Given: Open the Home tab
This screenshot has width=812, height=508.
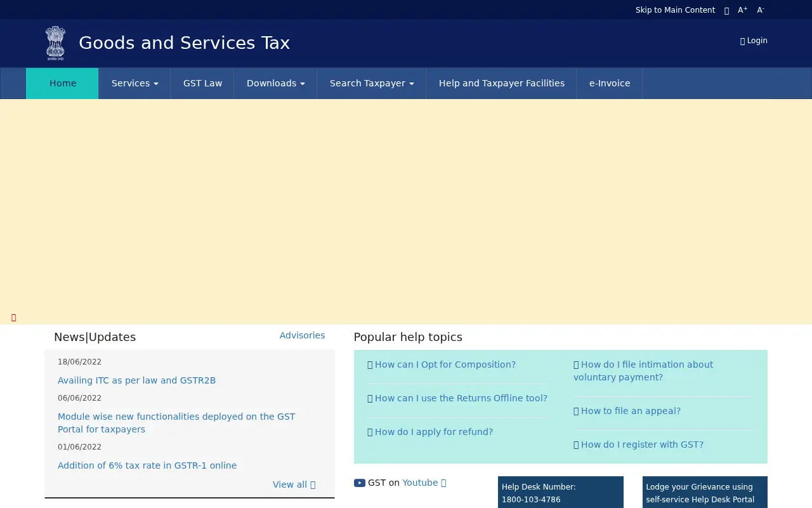Looking at the screenshot, I should tap(62, 83).
